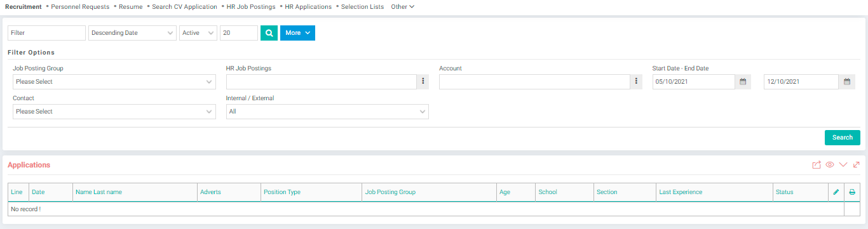Expand the Job Posting Group dropdown
Viewport: 868px width, 229px height.
pos(114,82)
